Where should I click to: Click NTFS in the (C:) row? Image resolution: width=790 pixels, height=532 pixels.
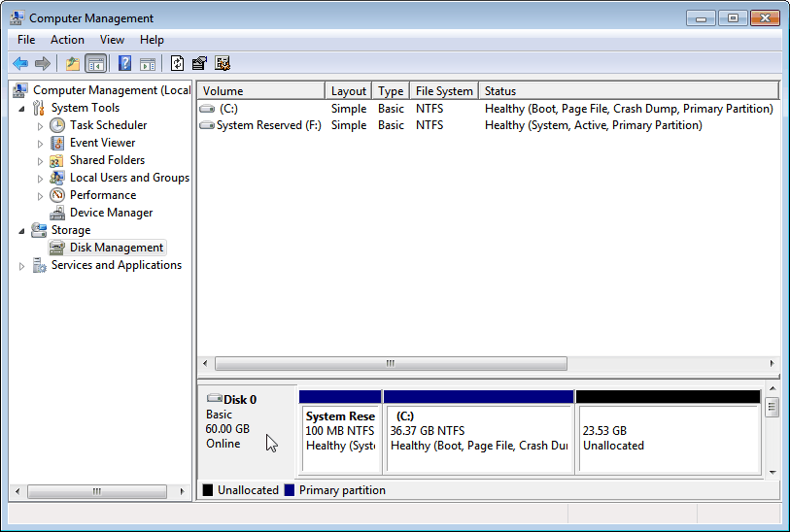(x=429, y=109)
